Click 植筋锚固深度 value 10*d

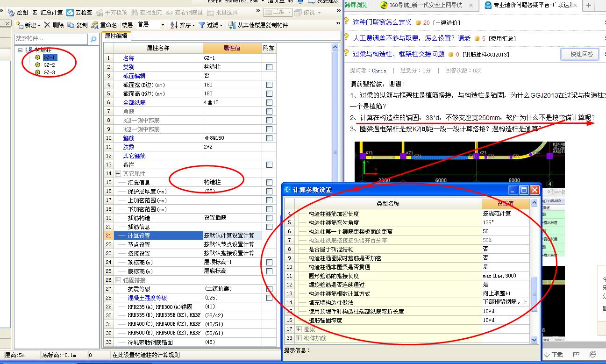(x=506, y=321)
